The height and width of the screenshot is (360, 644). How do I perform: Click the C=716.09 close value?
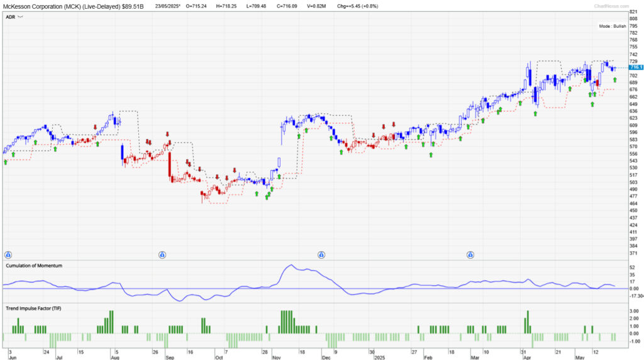[287, 6]
